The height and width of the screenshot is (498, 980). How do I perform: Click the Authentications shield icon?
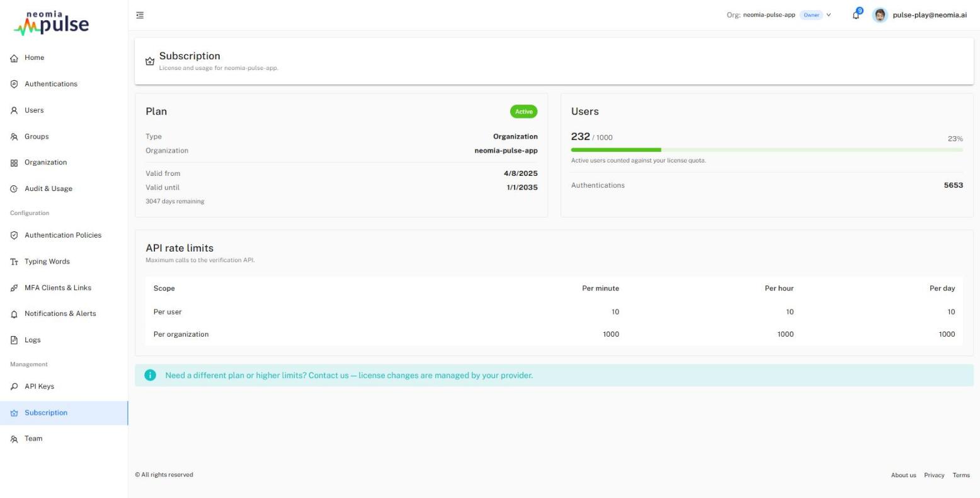(x=14, y=84)
